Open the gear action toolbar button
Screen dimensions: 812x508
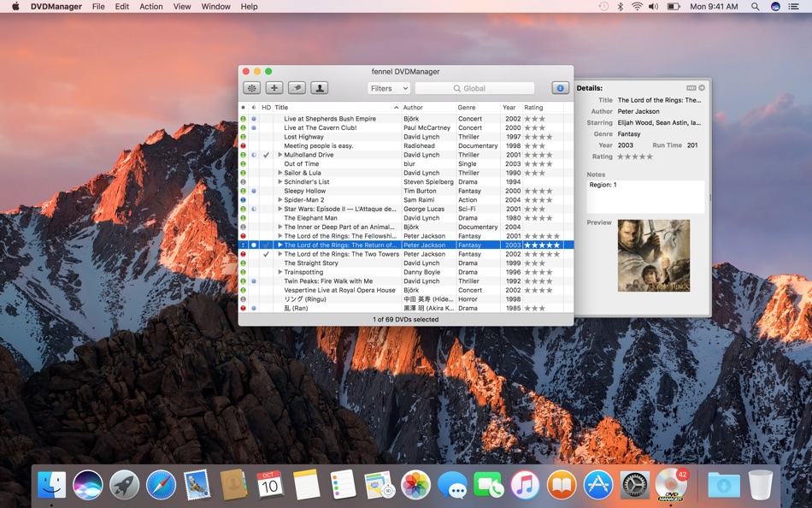[251, 88]
